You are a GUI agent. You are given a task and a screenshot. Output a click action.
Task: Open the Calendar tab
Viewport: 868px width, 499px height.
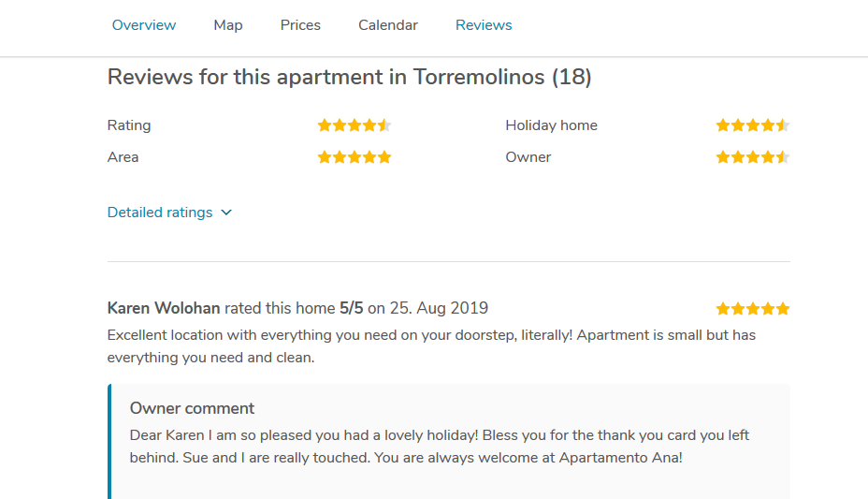(388, 25)
